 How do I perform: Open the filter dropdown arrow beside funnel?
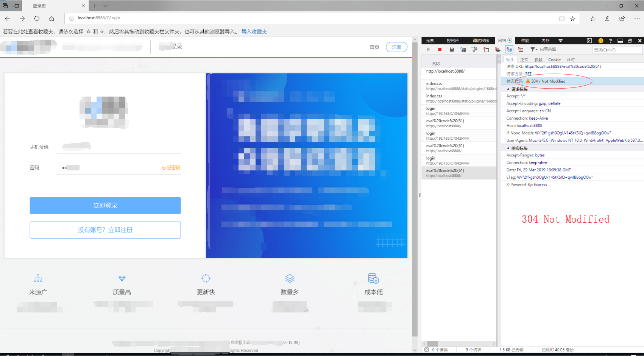click(537, 49)
